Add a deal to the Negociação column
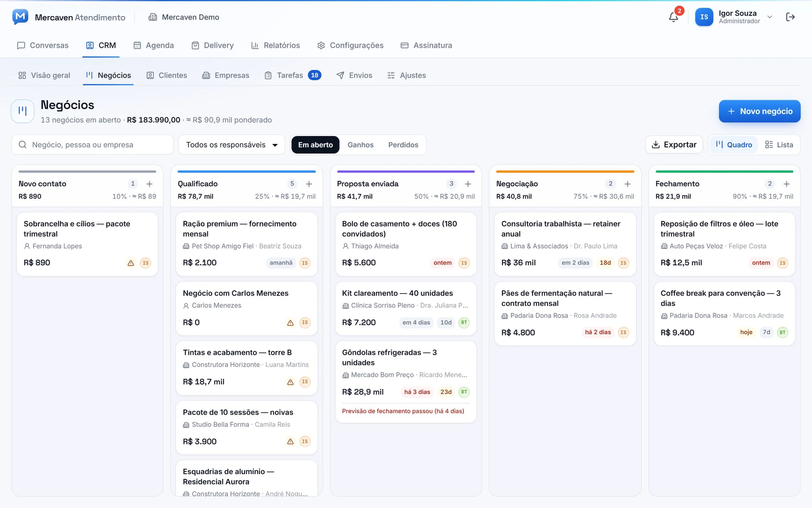Screen dimensions: 812x508 point(627,184)
